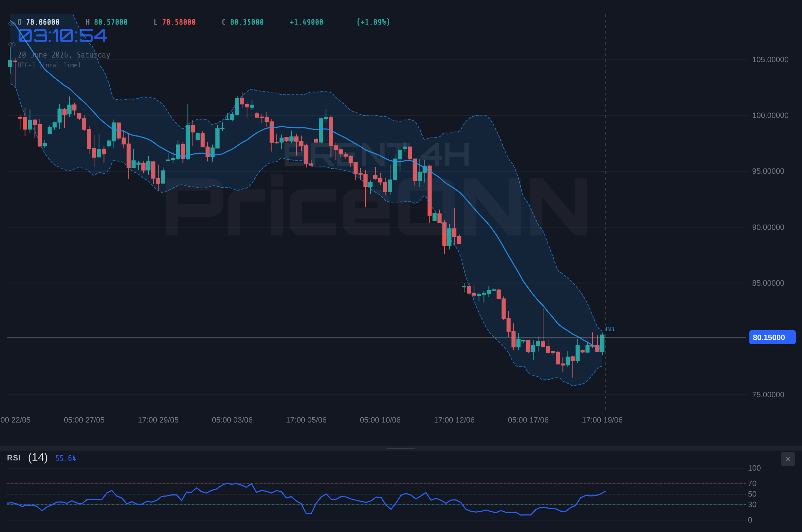Click the open price 78.86000
This screenshot has width=802, height=532.
pos(43,22)
